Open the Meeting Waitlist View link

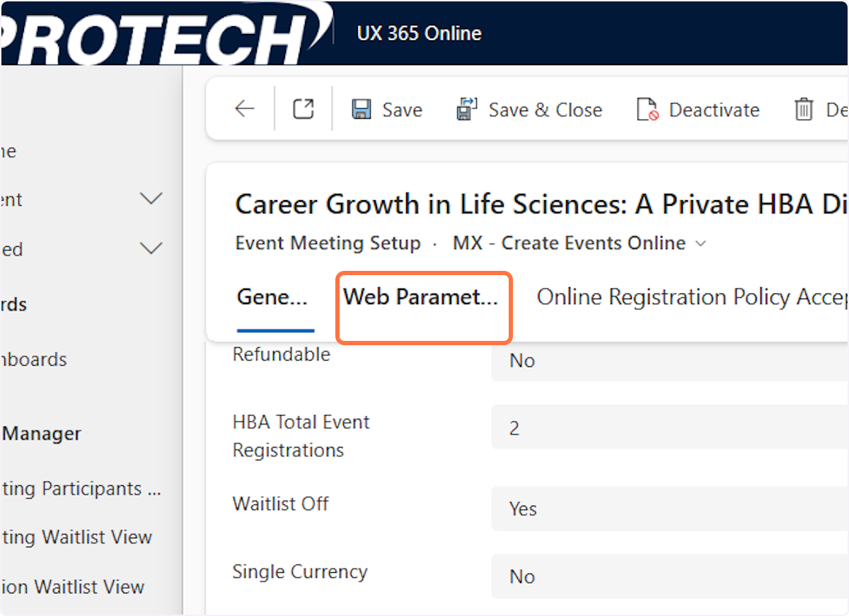tap(76, 537)
